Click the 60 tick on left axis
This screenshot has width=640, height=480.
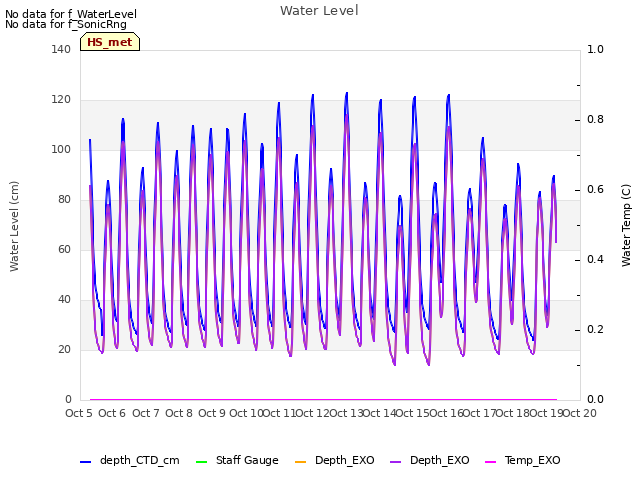coord(64,249)
